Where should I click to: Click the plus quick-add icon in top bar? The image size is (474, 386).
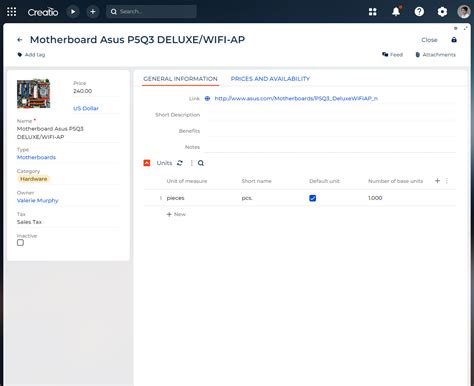click(x=93, y=12)
